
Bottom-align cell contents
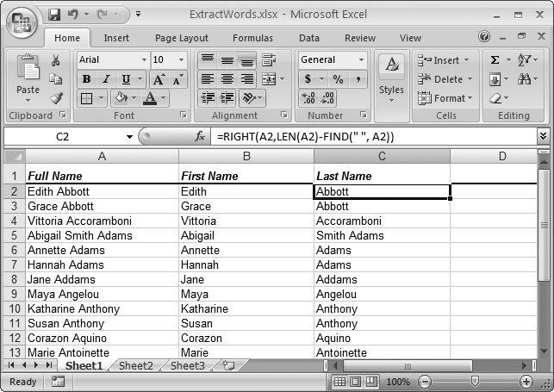247,59
